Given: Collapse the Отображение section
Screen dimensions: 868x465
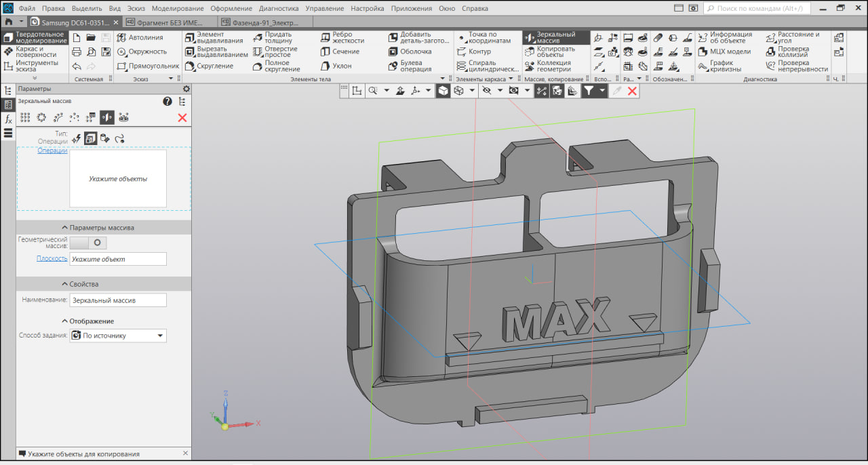Looking at the screenshot, I should tap(87, 321).
